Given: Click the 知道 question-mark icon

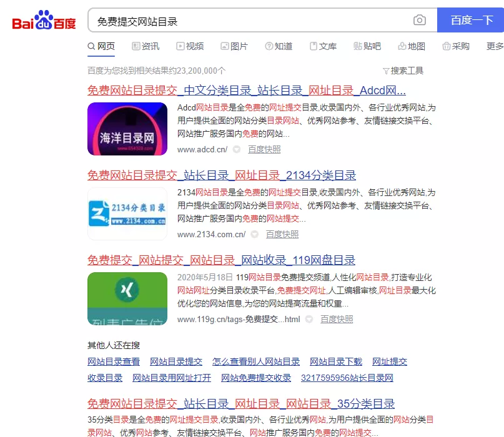Looking at the screenshot, I should (267, 46).
